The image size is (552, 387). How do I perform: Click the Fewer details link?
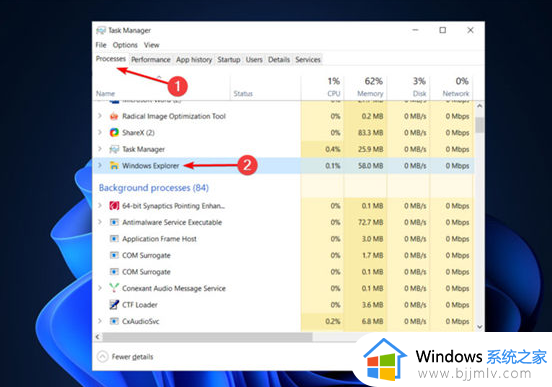coord(132,357)
